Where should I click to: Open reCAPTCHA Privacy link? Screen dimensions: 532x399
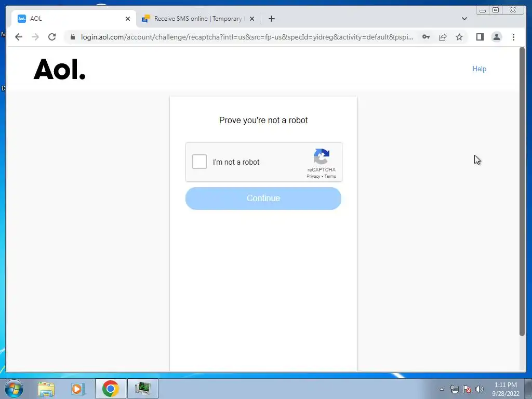(x=313, y=177)
